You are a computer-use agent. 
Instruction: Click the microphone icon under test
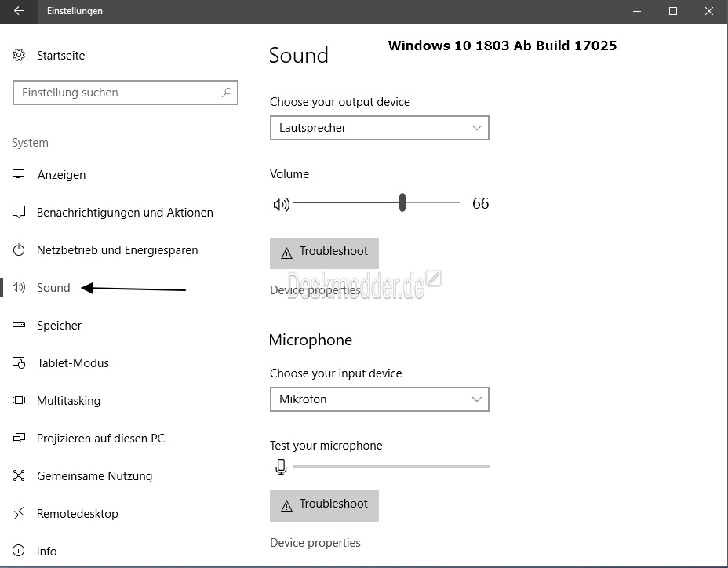coord(281,466)
